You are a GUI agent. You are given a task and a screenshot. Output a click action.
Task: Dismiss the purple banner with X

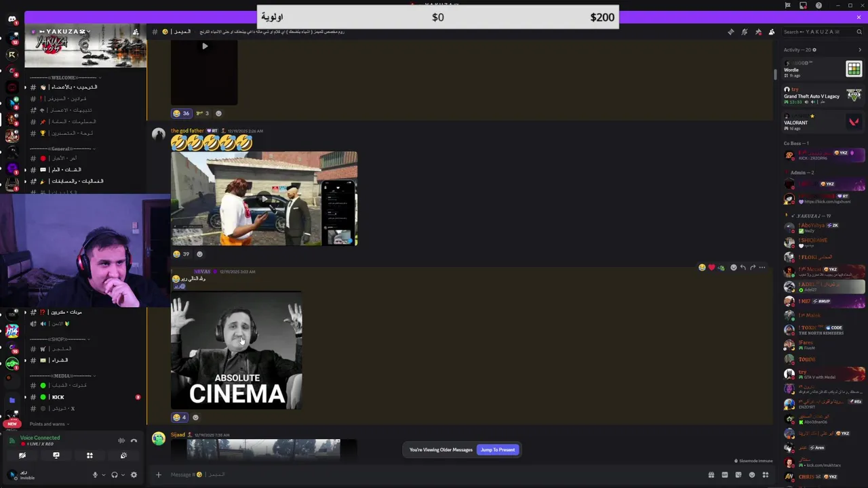click(x=859, y=17)
